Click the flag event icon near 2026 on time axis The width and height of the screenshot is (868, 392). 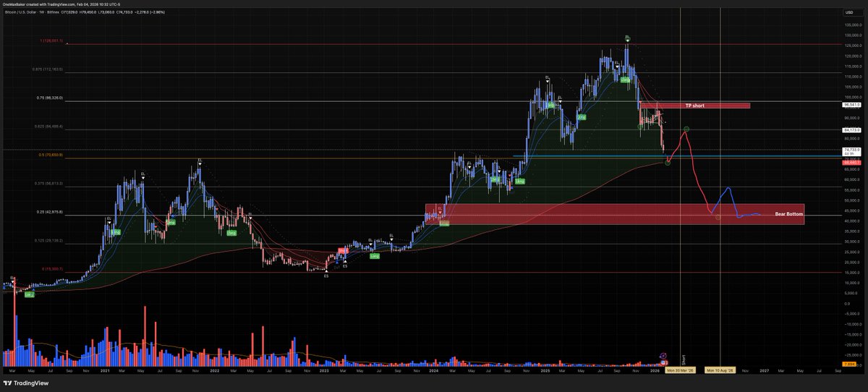click(x=664, y=362)
